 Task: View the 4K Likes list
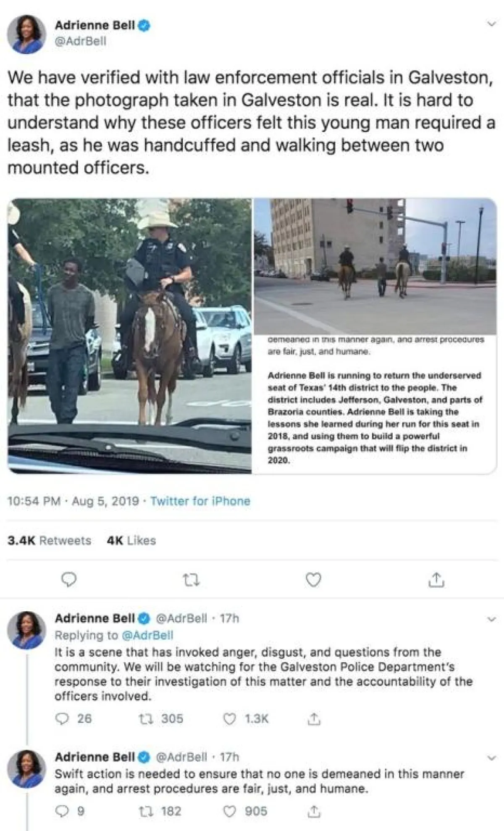(131, 541)
